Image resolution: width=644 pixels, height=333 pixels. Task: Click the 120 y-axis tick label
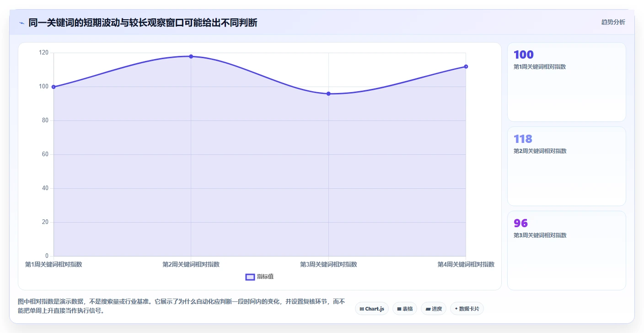tap(43, 53)
